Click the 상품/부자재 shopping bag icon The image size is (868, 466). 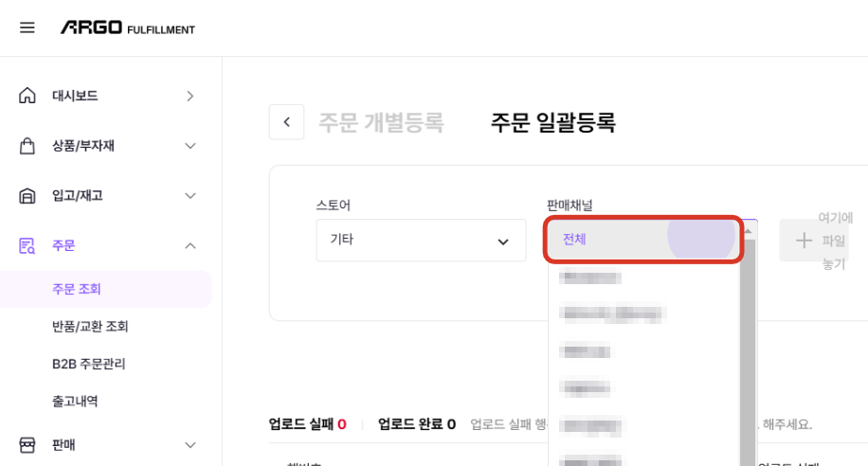click(27, 146)
